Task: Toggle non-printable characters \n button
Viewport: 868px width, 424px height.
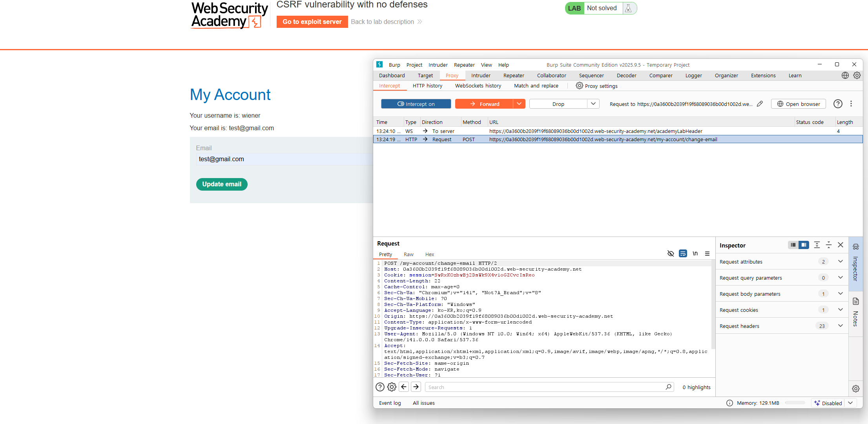Action: pyautogui.click(x=695, y=254)
